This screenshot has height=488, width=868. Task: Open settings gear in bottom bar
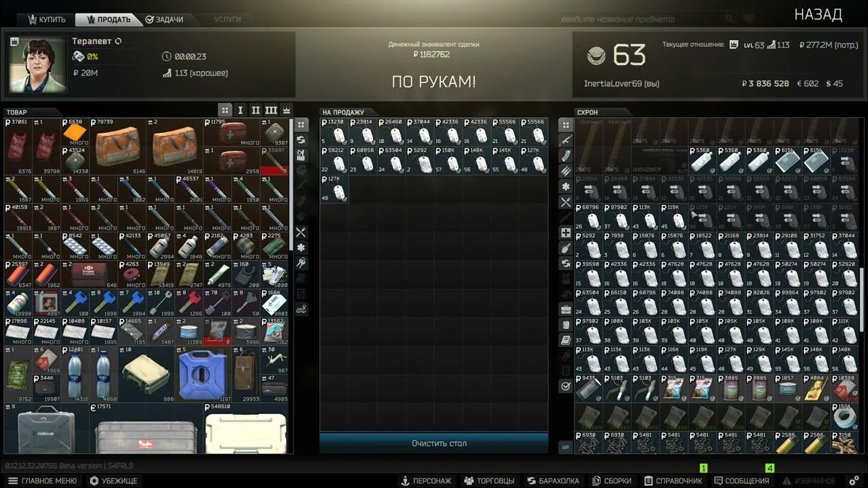pyautogui.click(x=854, y=481)
